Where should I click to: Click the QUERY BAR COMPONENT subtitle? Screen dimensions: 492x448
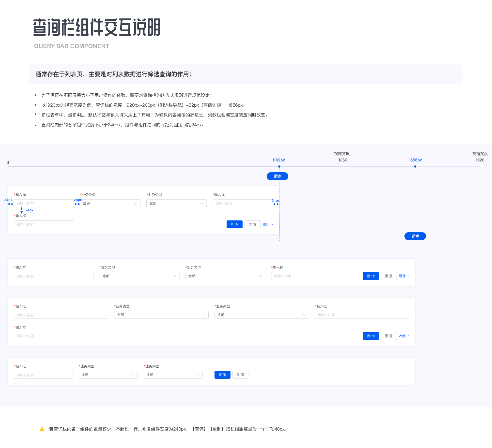pyautogui.click(x=72, y=46)
